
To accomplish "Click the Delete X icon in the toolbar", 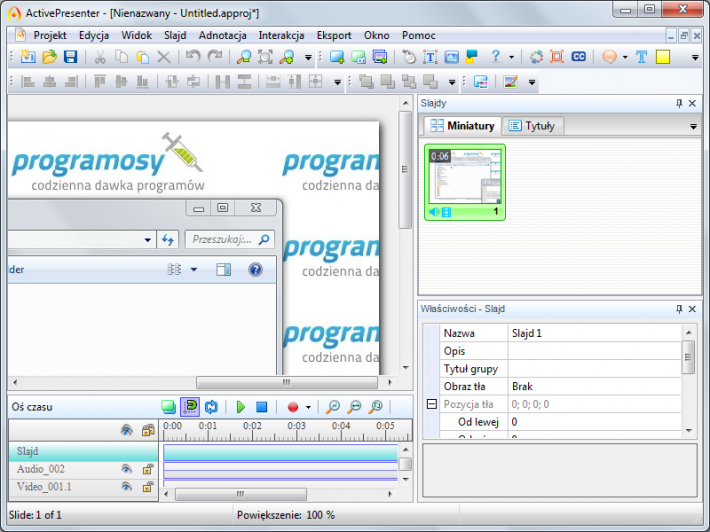I will (x=164, y=57).
